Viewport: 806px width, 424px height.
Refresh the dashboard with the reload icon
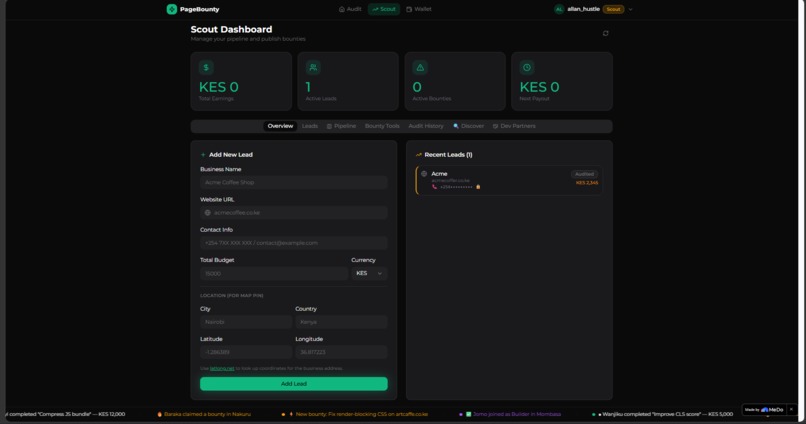[x=606, y=33]
